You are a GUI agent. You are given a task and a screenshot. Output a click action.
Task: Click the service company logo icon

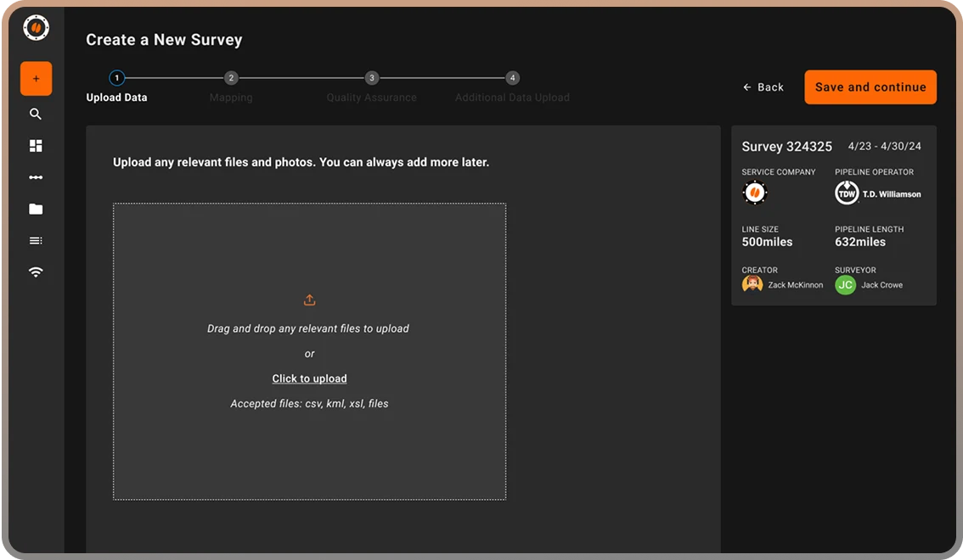(755, 193)
